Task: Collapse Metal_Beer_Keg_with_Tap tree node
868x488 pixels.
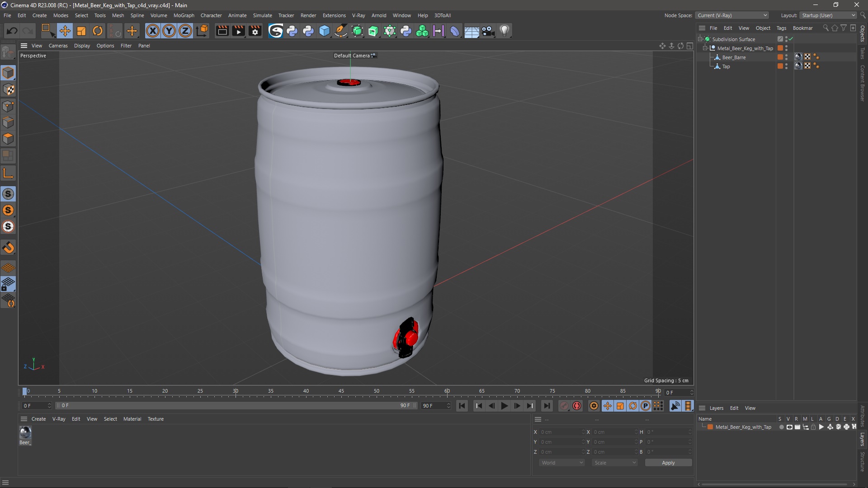Action: pyautogui.click(x=705, y=48)
